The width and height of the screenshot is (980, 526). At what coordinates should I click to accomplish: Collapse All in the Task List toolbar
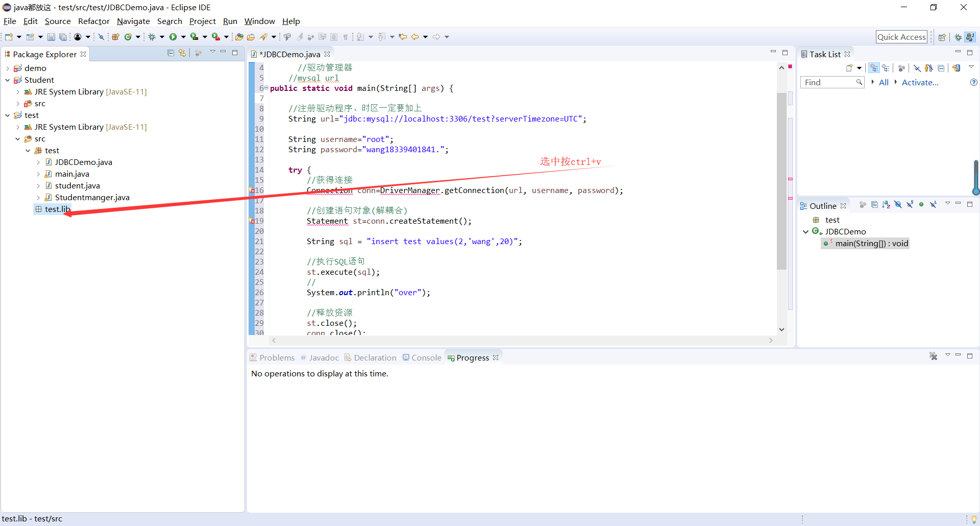point(941,68)
